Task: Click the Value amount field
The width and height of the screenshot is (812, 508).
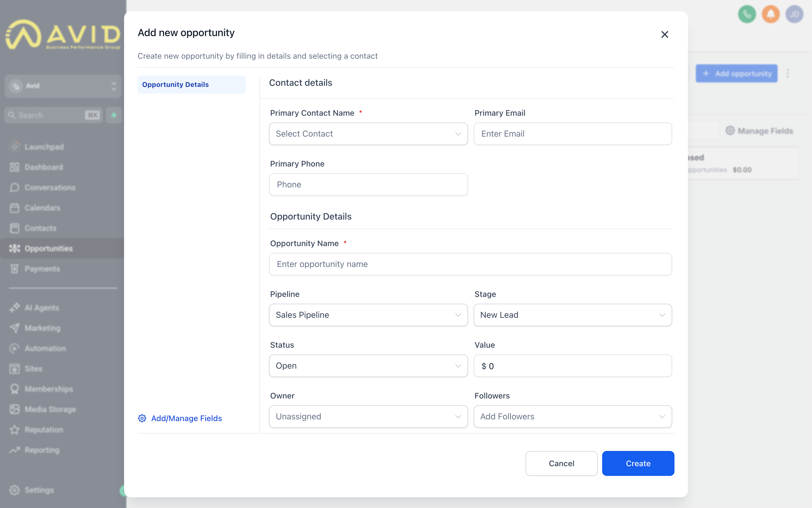Action: (x=572, y=365)
